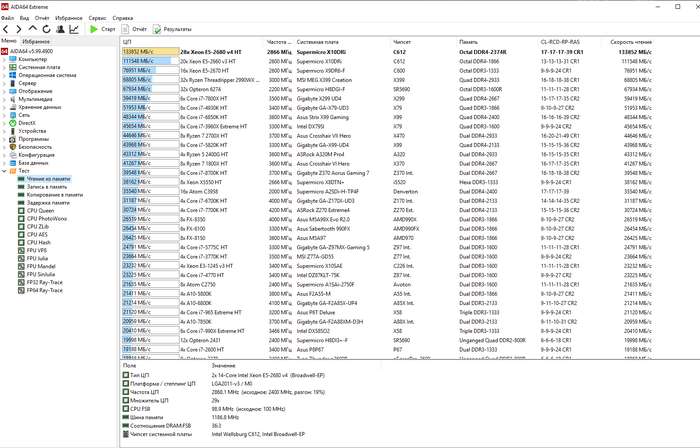This screenshot has height=448, width=700.
Task: Open the Файл menu
Action: (8, 18)
